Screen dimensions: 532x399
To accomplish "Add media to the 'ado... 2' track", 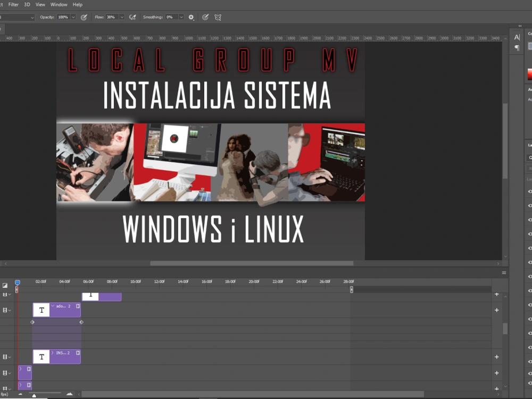I will [497, 310].
